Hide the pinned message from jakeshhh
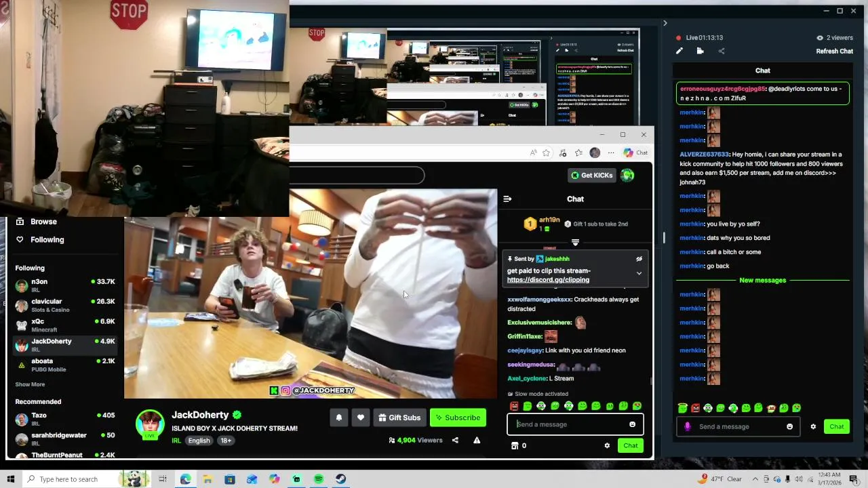This screenshot has height=488, width=868. tap(639, 259)
